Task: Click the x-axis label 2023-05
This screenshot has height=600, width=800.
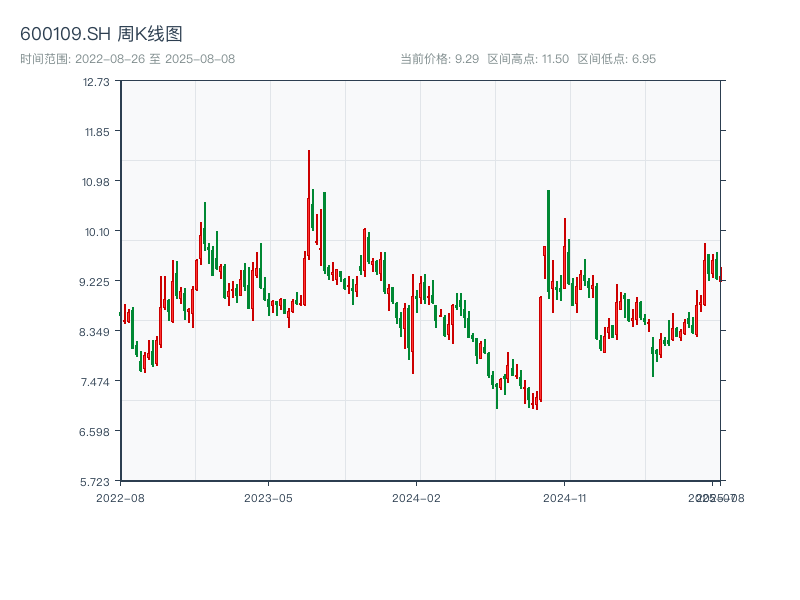Action: [268, 498]
